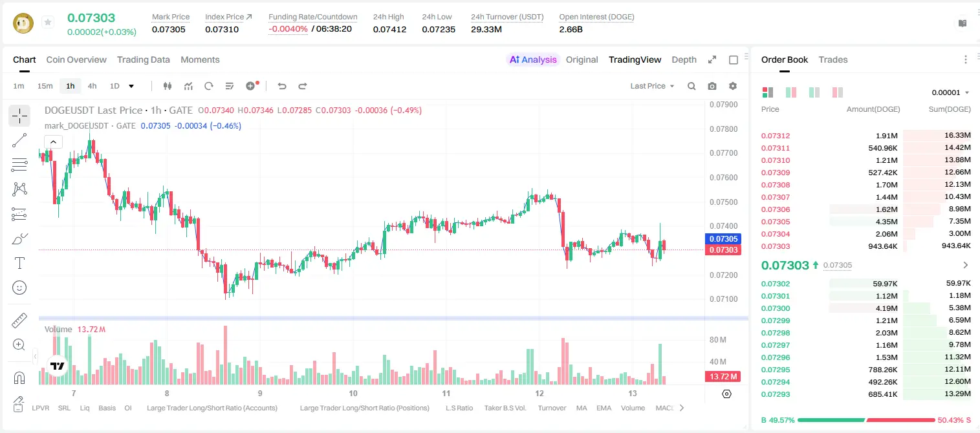Select the crosshair cursor tool
980x433 pixels.
point(19,116)
